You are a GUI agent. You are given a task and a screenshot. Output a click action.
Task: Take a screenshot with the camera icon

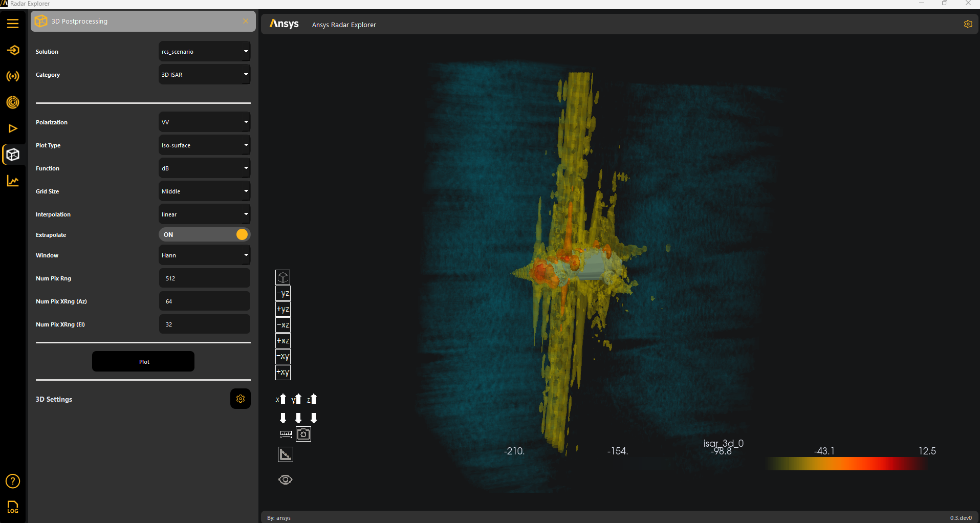pyautogui.click(x=303, y=434)
